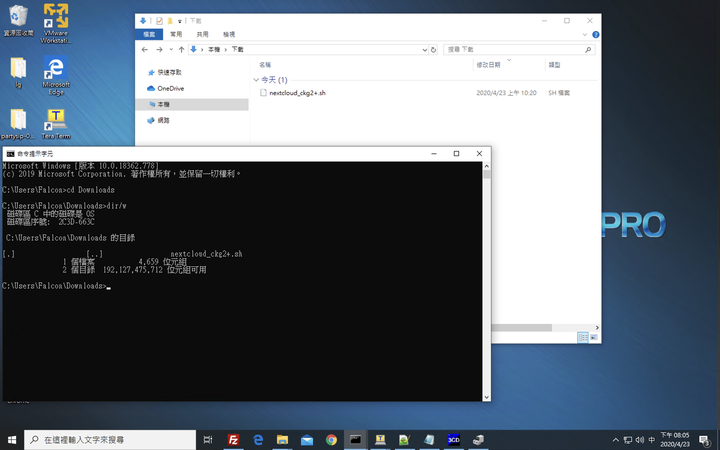
Task: Go up one folder level in Explorer
Action: 181,50
